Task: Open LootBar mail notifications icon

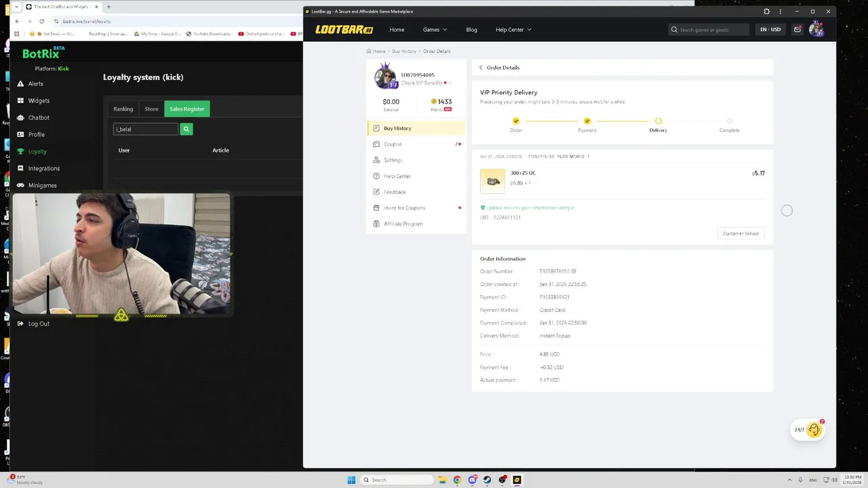Action: [x=797, y=29]
